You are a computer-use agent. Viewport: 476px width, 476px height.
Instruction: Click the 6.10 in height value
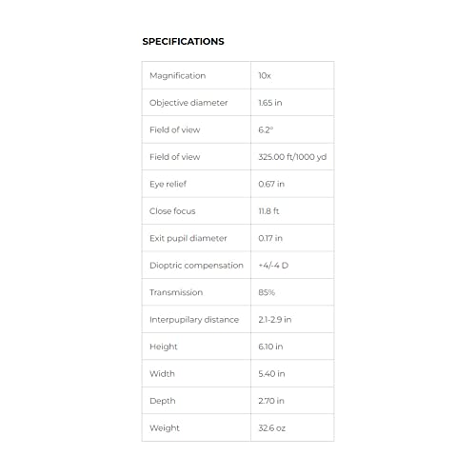tap(270, 347)
